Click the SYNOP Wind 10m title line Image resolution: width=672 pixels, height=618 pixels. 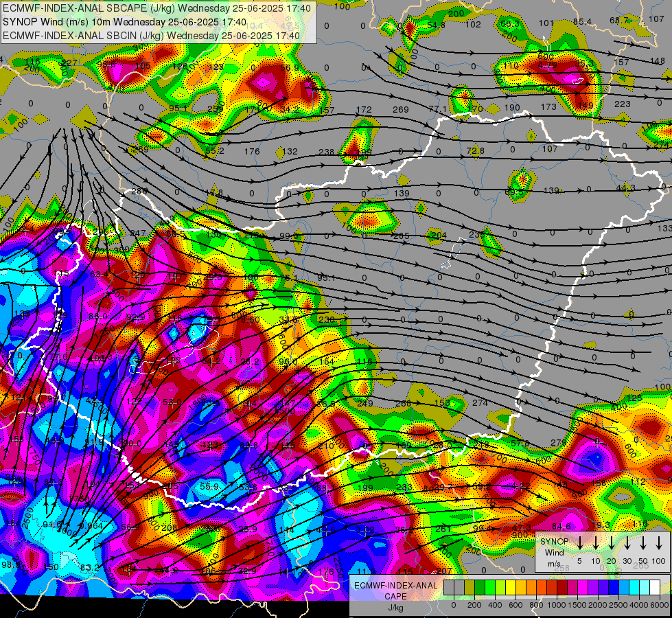click(x=124, y=22)
